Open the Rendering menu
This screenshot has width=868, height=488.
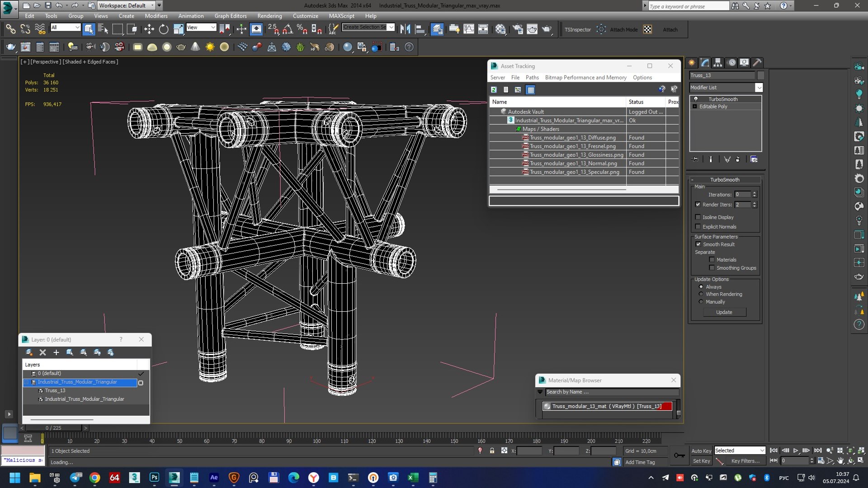269,16
